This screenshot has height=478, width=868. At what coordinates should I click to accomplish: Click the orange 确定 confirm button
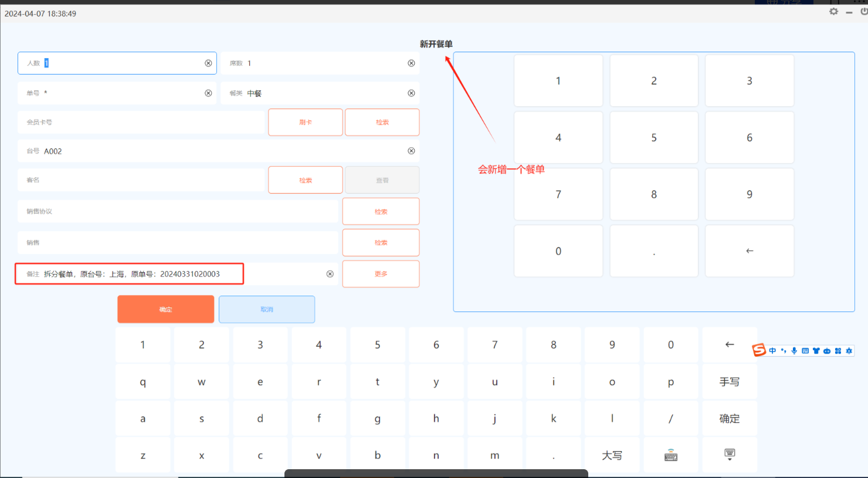pyautogui.click(x=165, y=309)
